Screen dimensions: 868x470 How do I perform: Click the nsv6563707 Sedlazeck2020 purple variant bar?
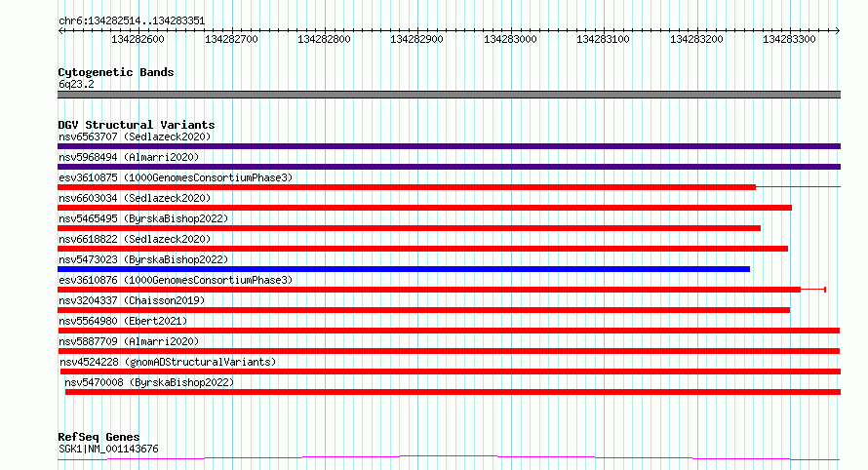[449, 146]
